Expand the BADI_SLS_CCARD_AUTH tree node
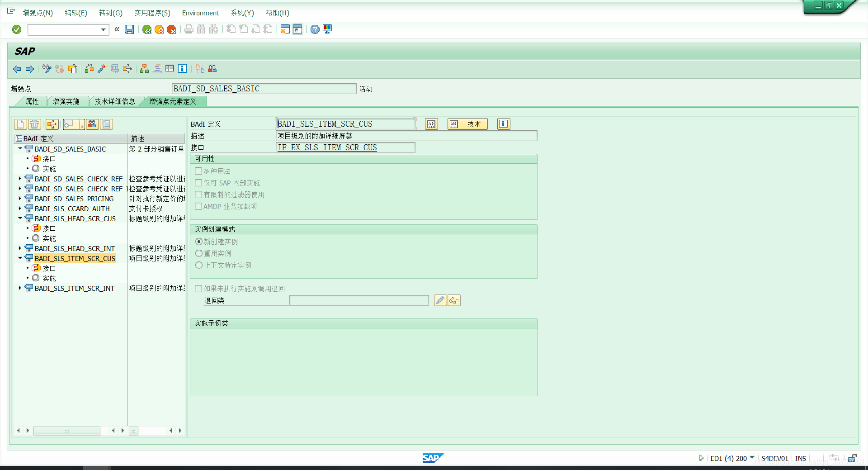868x470 pixels. pos(20,209)
